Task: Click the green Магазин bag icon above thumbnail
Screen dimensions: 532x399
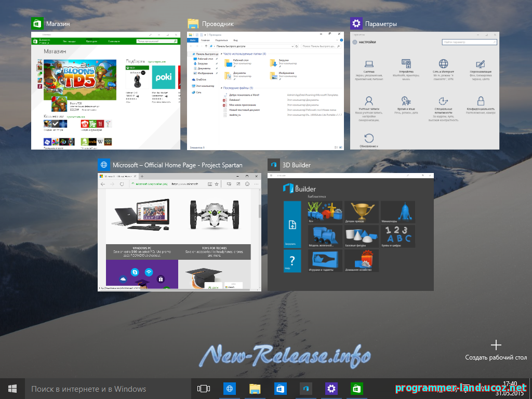Action: [37, 24]
